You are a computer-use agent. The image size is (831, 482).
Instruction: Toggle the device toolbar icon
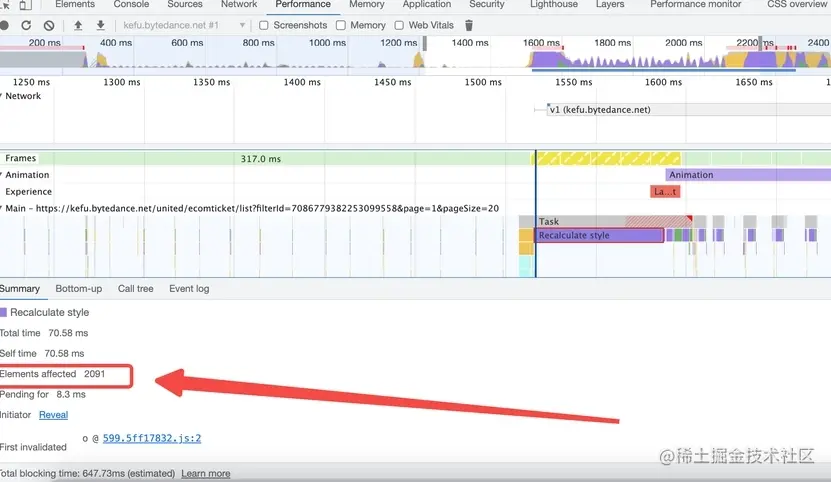pyautogui.click(x=25, y=5)
